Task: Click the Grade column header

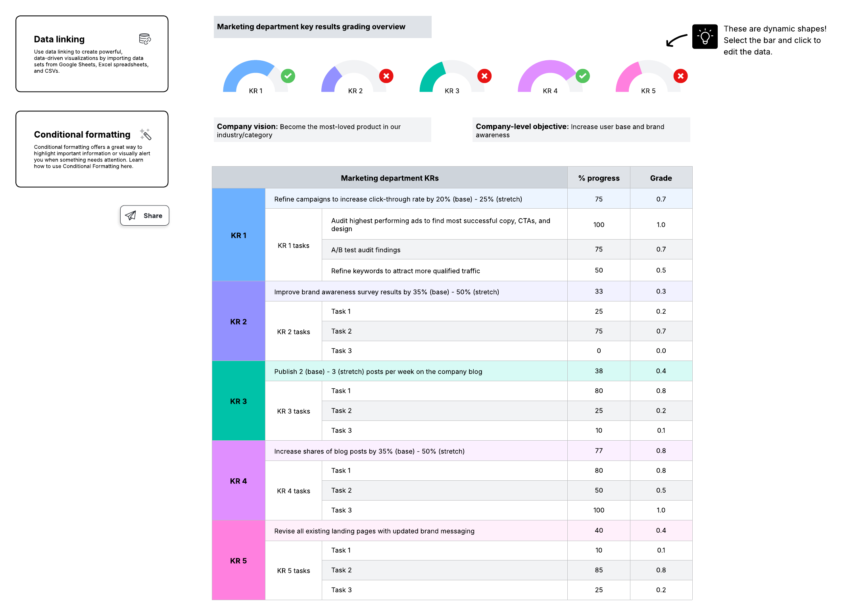Action: click(661, 178)
